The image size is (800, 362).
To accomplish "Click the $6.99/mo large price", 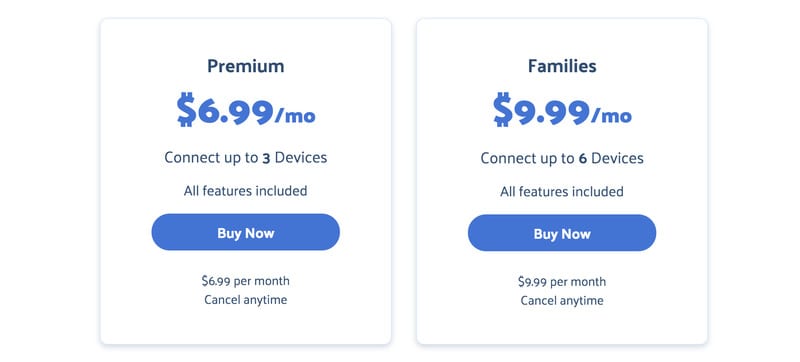I will [x=246, y=110].
